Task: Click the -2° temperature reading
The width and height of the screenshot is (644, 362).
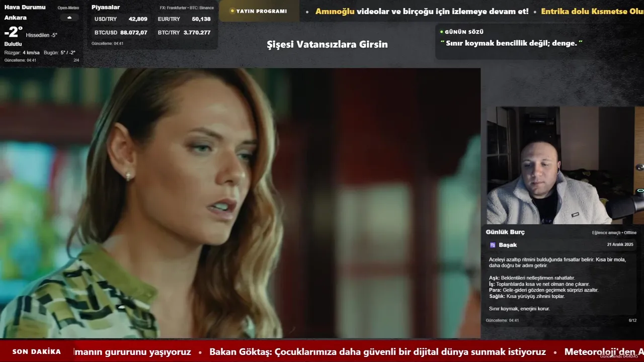Action: click(x=14, y=32)
